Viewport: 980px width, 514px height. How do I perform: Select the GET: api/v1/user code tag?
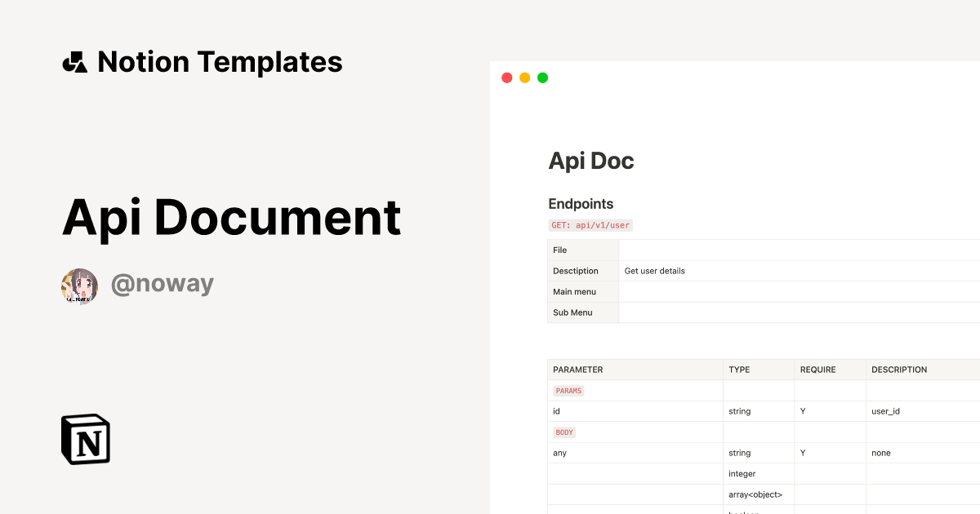coord(590,225)
